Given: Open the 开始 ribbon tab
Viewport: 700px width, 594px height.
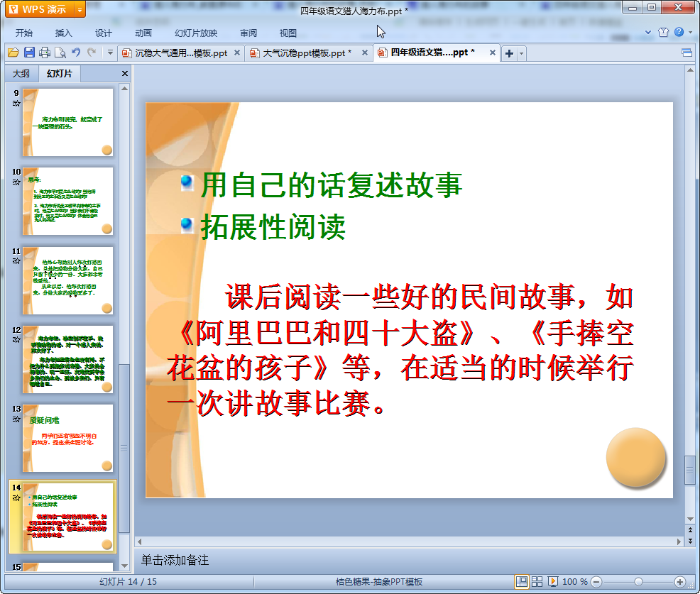Looking at the screenshot, I should 23,33.
